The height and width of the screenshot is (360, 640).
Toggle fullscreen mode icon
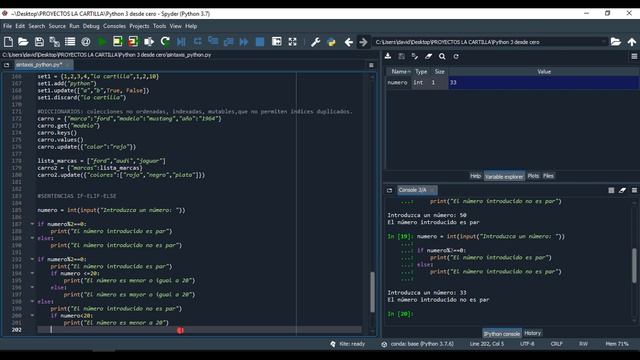point(293,42)
